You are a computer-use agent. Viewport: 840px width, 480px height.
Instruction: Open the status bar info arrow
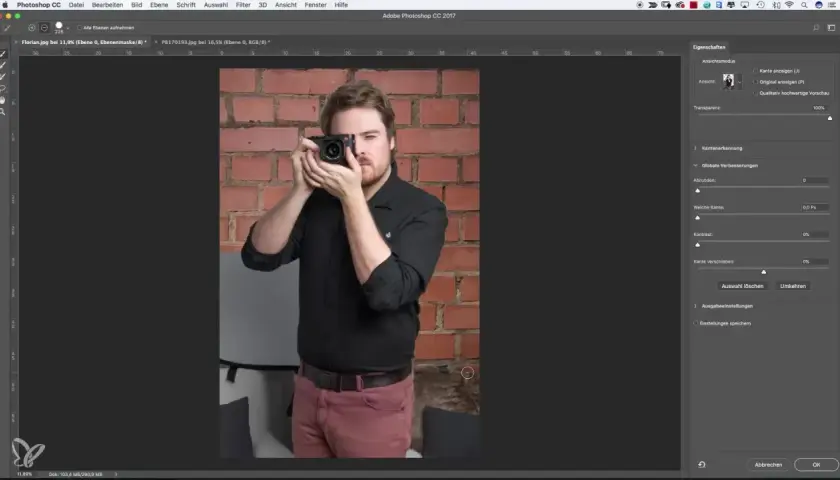[x=116, y=474]
